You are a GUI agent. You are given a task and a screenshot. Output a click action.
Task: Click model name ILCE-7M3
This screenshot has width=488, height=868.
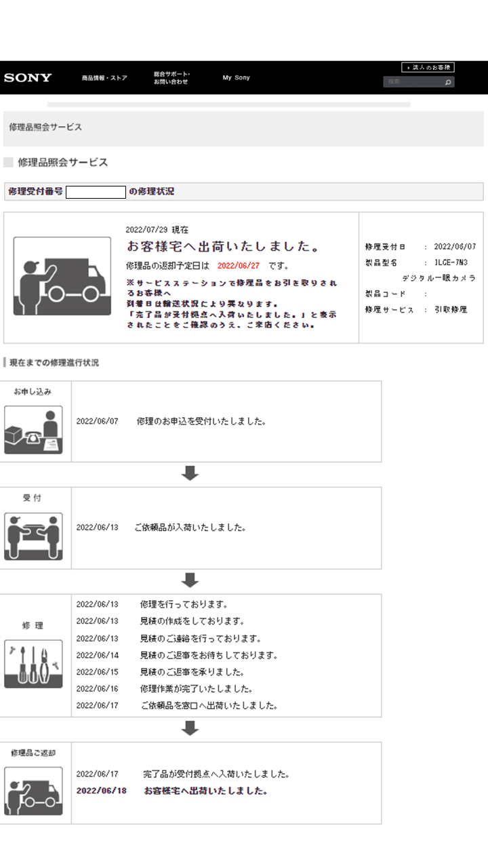pyautogui.click(x=451, y=262)
